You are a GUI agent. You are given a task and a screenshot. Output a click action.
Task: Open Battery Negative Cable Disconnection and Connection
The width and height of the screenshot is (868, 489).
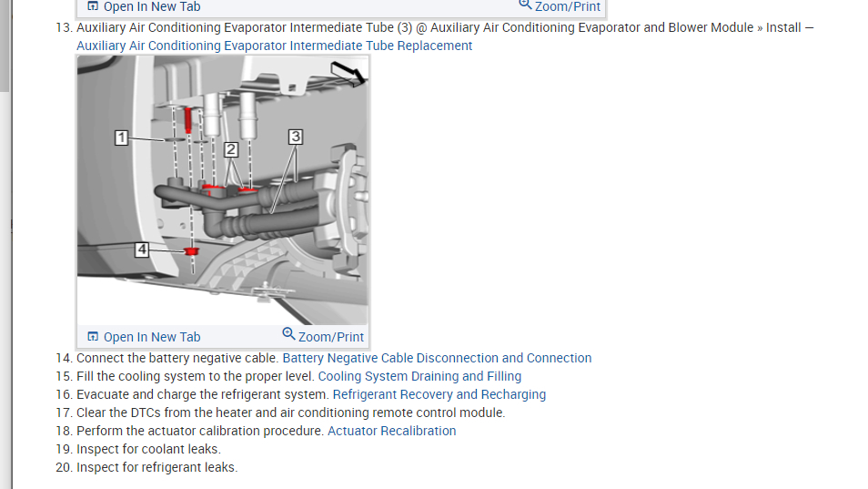coord(437,358)
